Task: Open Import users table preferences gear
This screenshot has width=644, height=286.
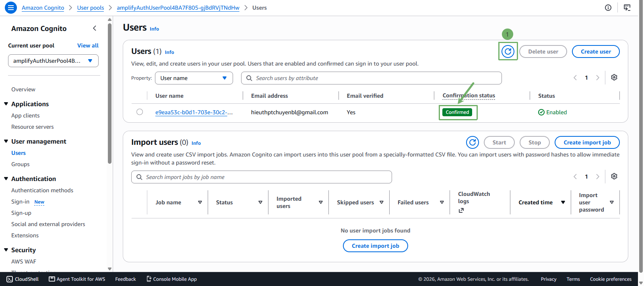Action: (x=614, y=176)
